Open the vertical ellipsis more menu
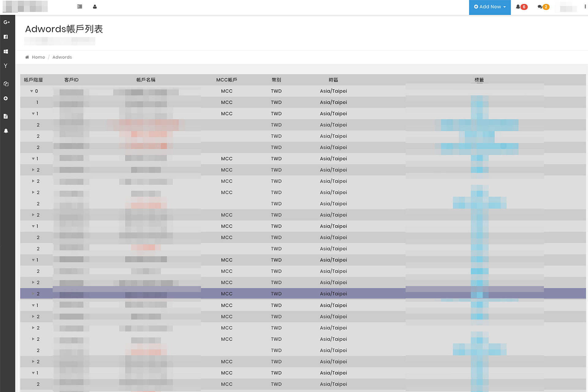 tap(585, 6)
